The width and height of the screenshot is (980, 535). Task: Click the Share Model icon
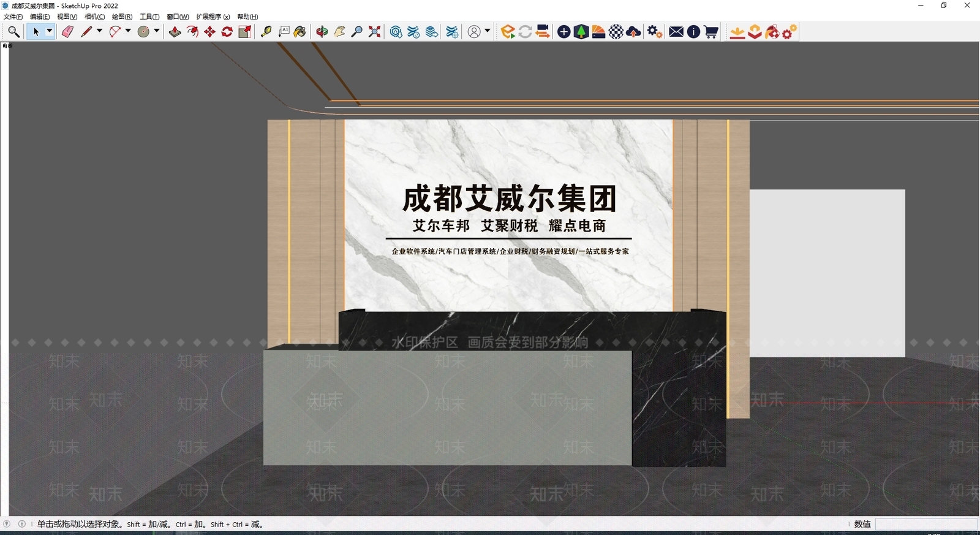[x=414, y=32]
